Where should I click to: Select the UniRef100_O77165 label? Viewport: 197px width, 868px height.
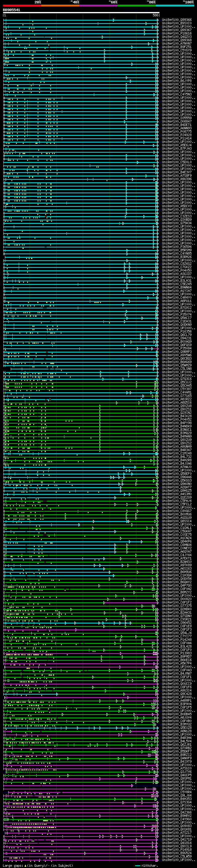click(x=177, y=396)
